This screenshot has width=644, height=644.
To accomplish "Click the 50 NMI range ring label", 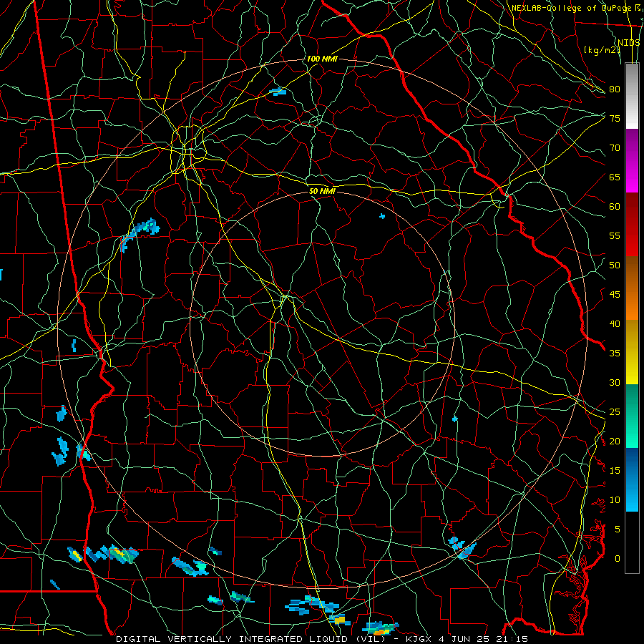I will click(322, 191).
